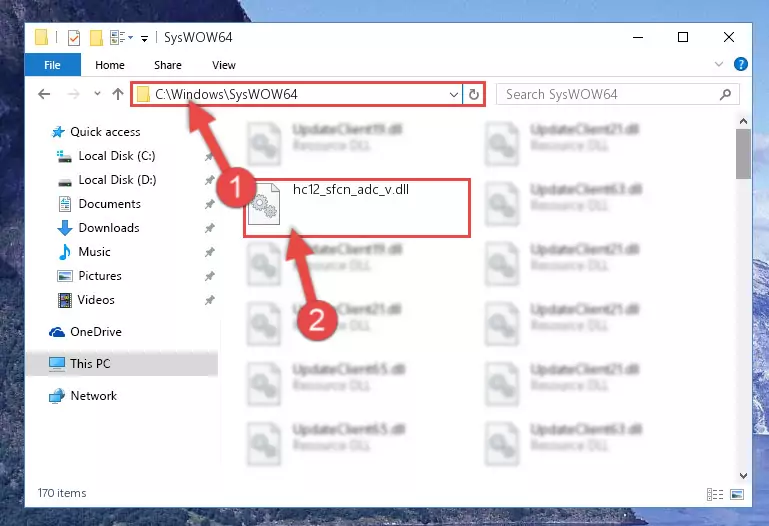769x526 pixels.
Task: Open Help via the question mark icon
Action: 741,64
